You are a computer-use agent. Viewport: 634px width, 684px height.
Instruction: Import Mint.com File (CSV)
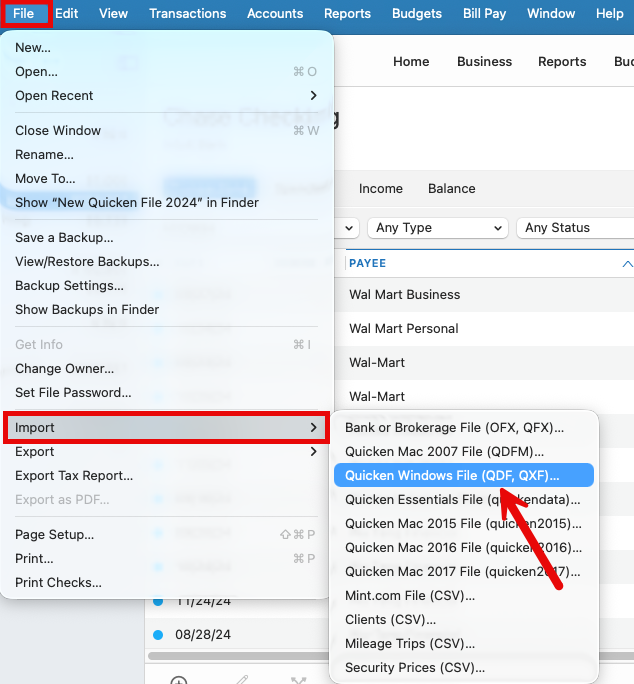(x=464, y=595)
